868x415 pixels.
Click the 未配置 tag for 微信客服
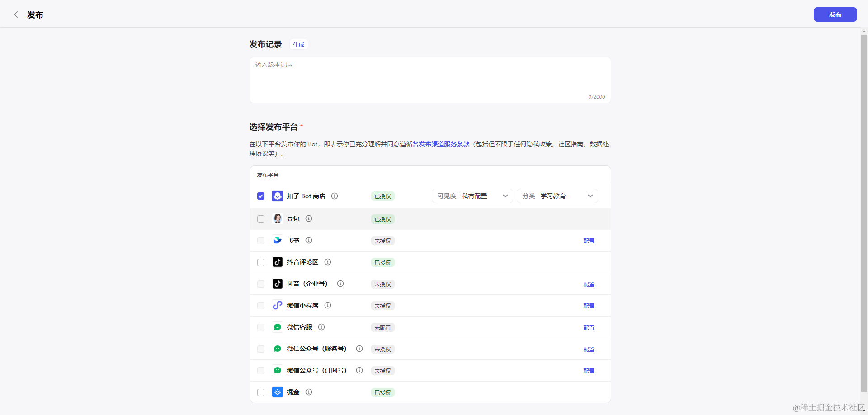point(382,327)
